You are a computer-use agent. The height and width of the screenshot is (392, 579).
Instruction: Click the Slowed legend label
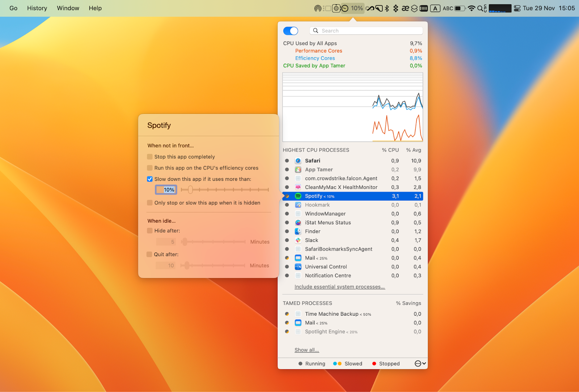pos(353,364)
